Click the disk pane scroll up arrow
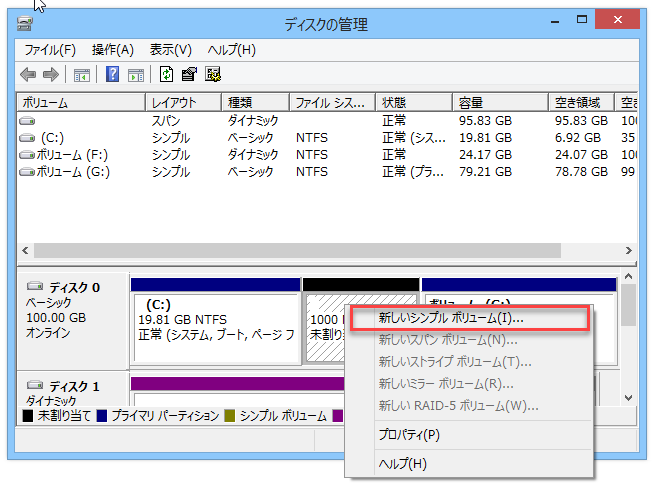 (x=628, y=276)
